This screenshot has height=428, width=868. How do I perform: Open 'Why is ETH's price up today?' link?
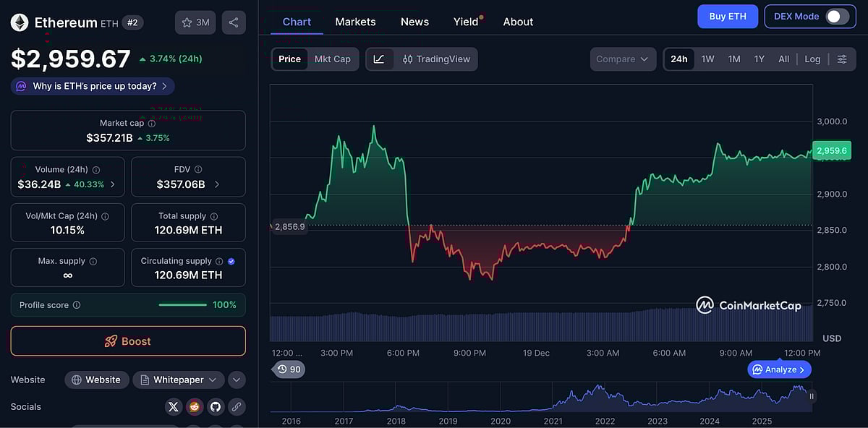tap(92, 85)
